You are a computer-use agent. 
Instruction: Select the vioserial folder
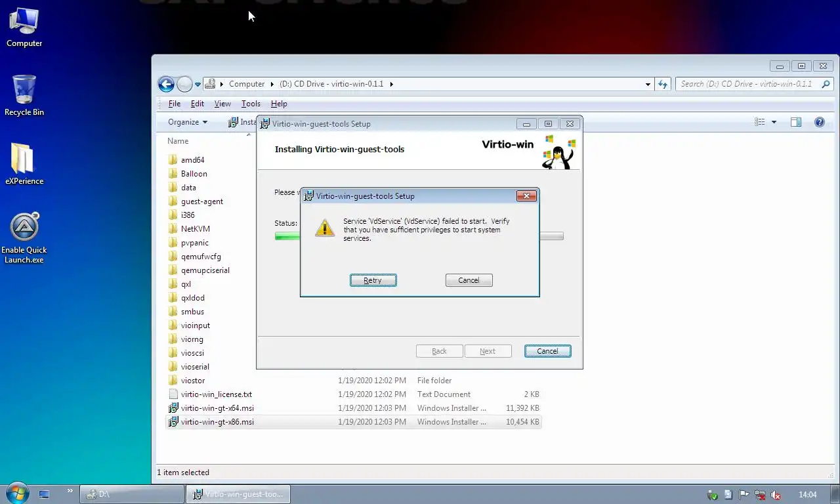195,367
